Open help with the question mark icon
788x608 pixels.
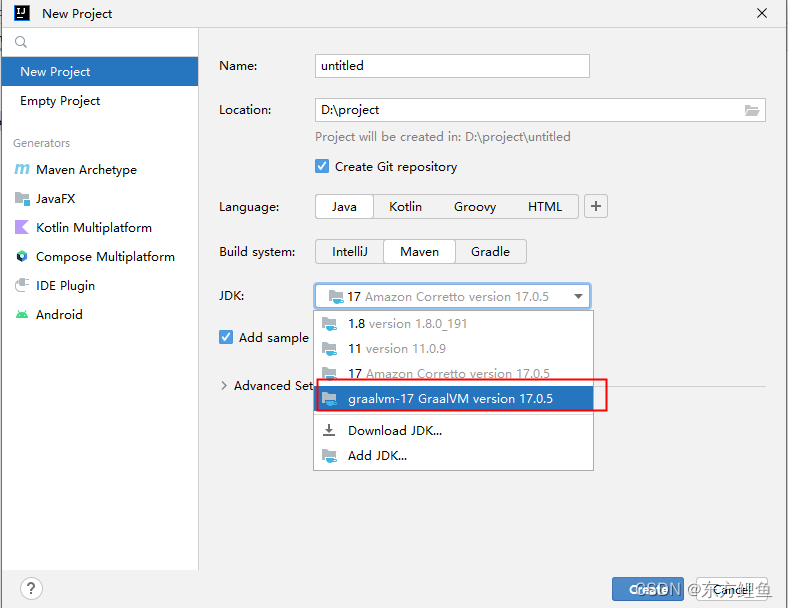pyautogui.click(x=31, y=588)
